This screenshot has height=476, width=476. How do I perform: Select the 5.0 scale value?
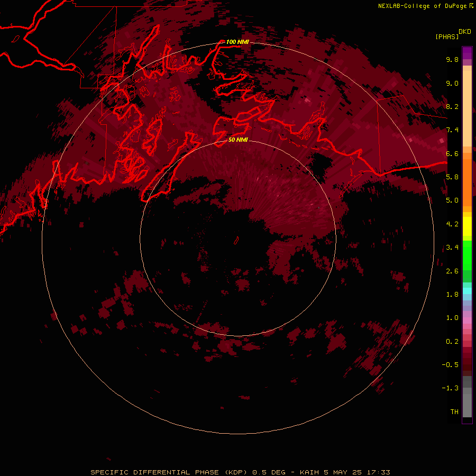click(x=452, y=200)
